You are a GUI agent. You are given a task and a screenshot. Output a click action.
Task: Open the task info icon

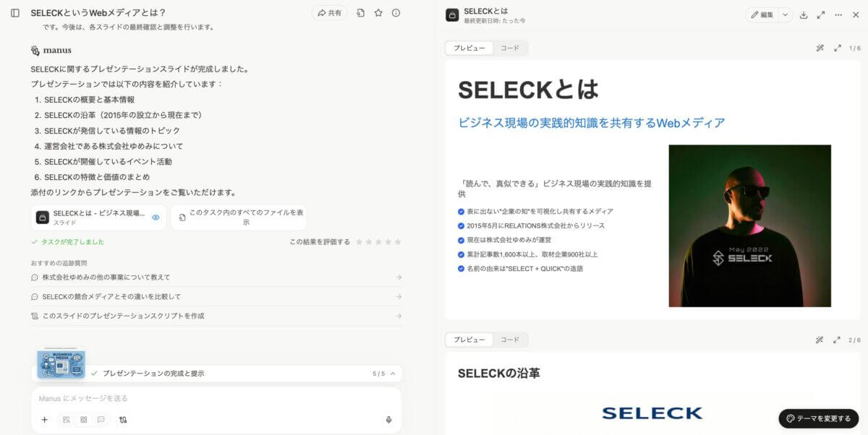[x=396, y=13]
